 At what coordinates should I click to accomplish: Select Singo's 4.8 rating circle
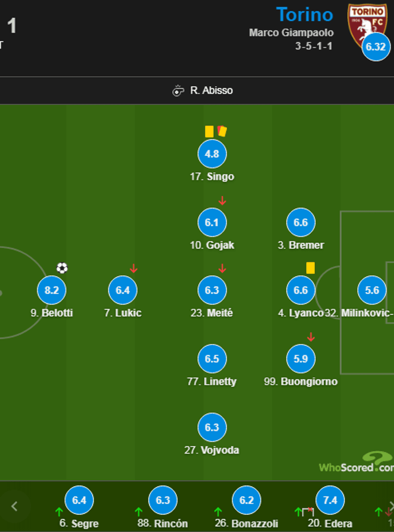click(x=212, y=154)
